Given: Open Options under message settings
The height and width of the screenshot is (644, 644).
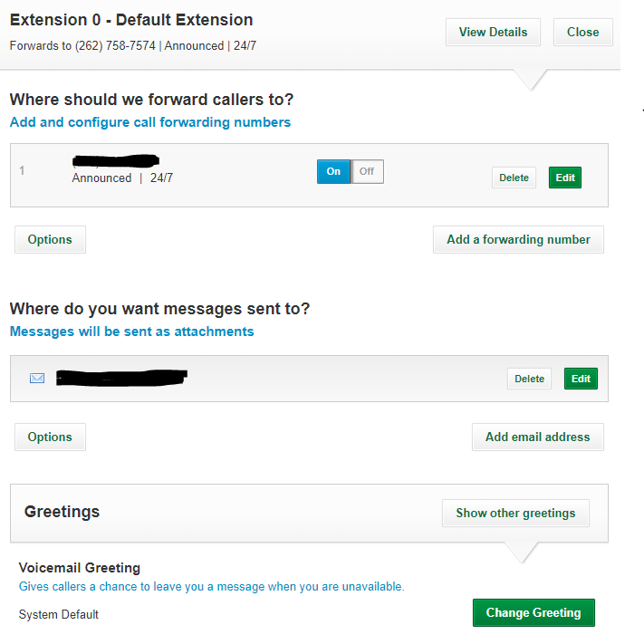Looking at the screenshot, I should 50,437.
